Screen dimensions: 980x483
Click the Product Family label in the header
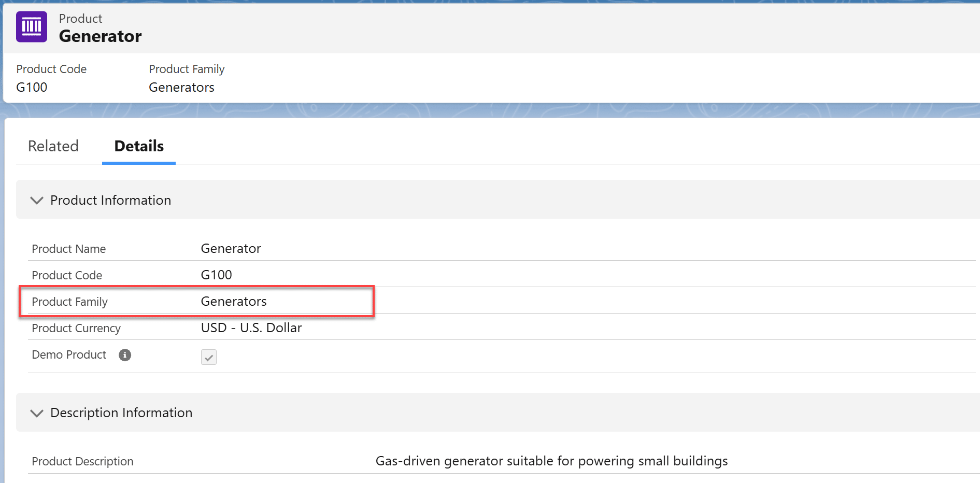187,69
